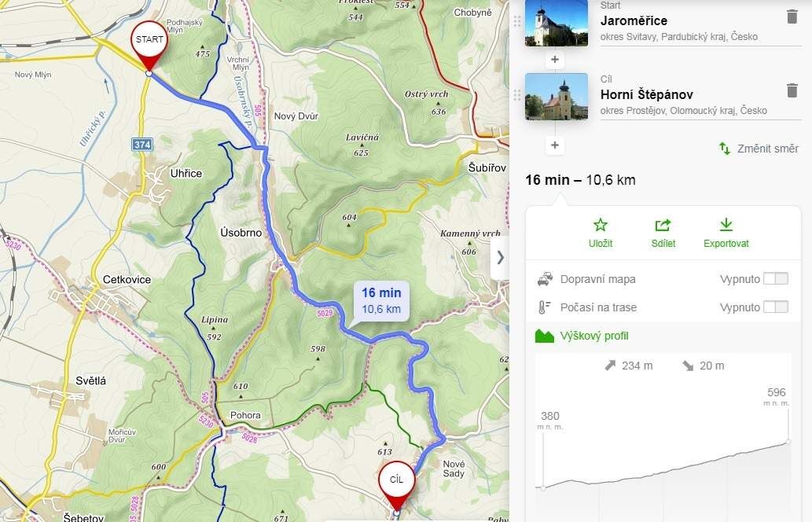Open the Horní Štěpánov church thumbnail

point(557,97)
